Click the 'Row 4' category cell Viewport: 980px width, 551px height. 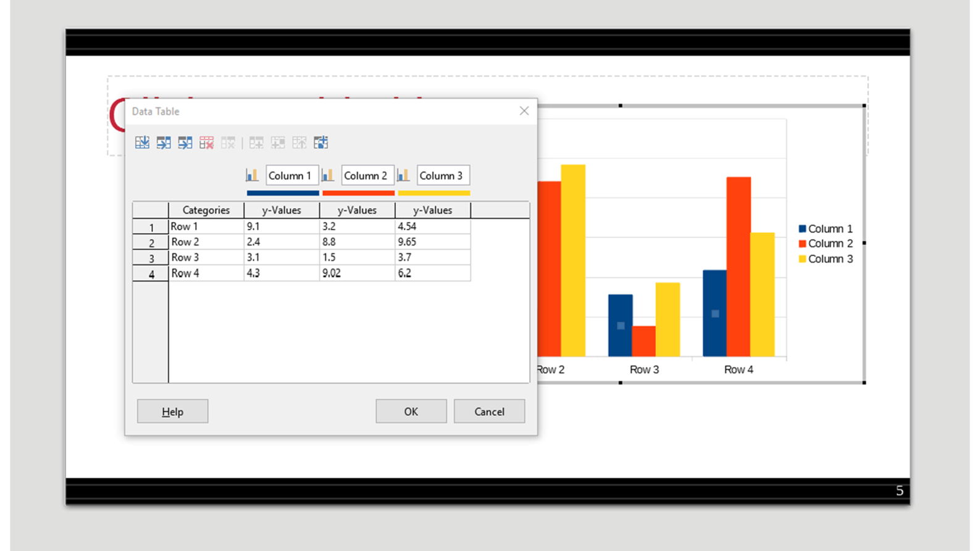click(206, 273)
